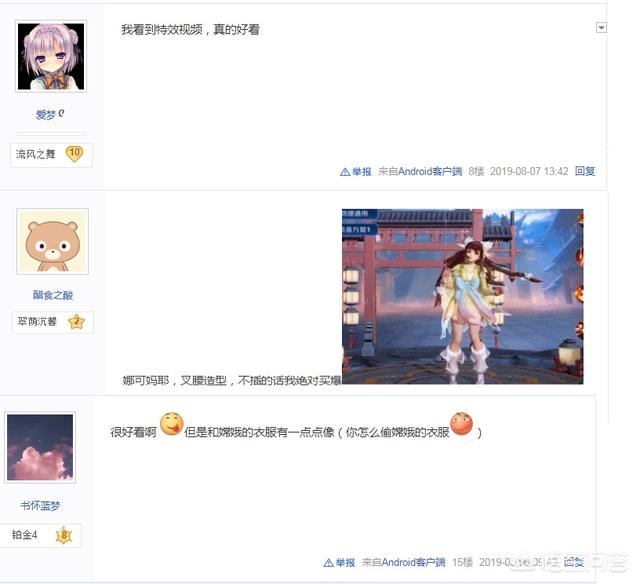Image resolution: width=640 pixels, height=584 pixels.
Task: Open user profile 爱梦
Action: (x=46, y=115)
